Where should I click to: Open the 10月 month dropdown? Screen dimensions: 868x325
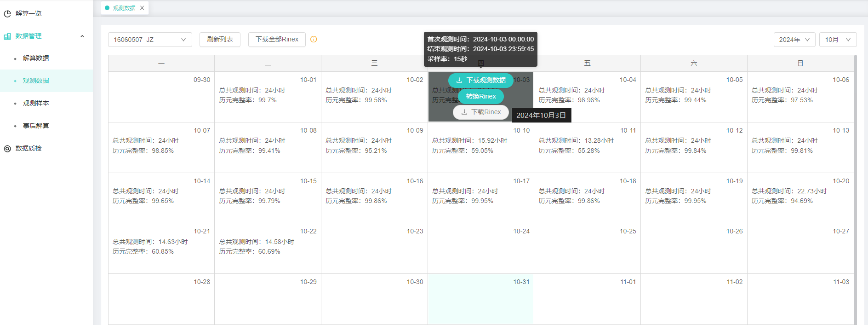tap(838, 40)
